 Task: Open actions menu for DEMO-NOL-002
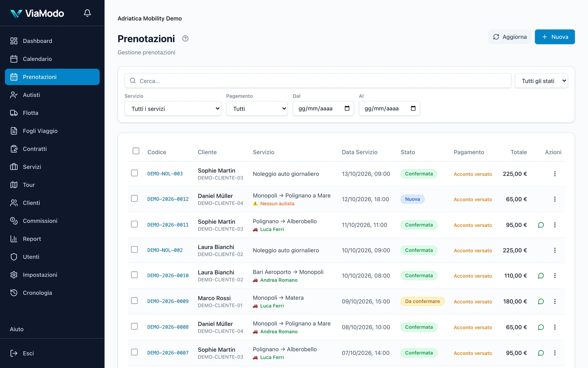pos(555,250)
